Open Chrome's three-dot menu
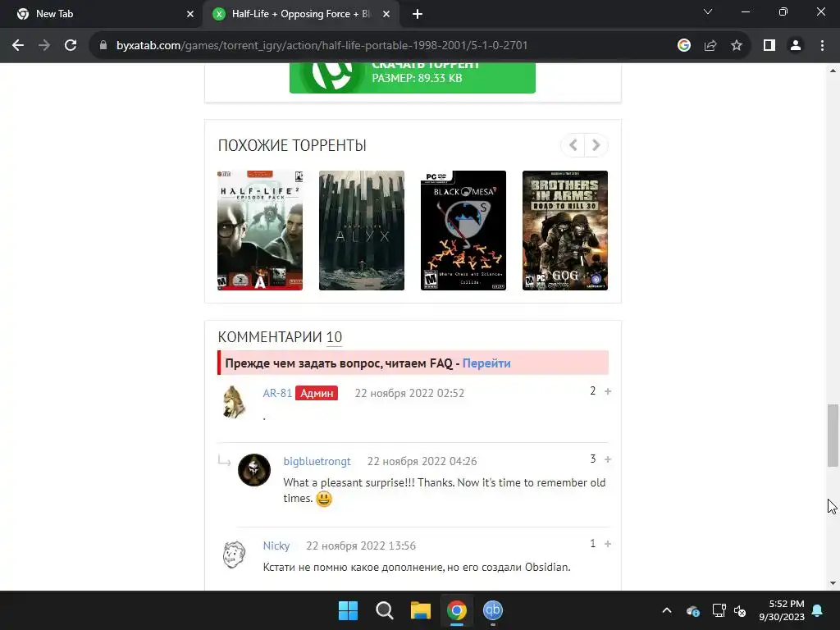Screen dimensions: 840x630 coord(822,46)
